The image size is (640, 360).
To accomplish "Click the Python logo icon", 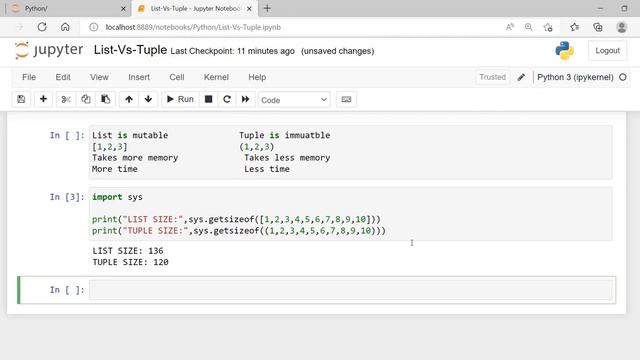I will tap(564, 51).
